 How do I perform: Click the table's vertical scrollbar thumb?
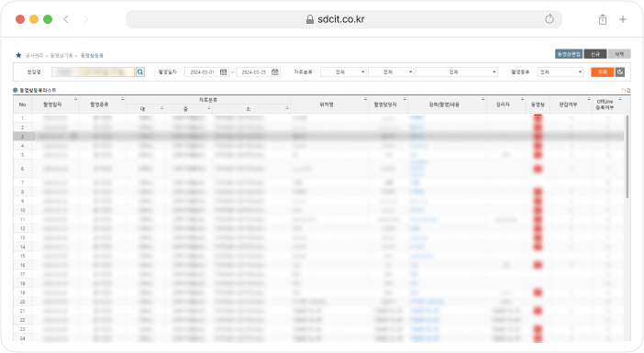[x=627, y=157]
